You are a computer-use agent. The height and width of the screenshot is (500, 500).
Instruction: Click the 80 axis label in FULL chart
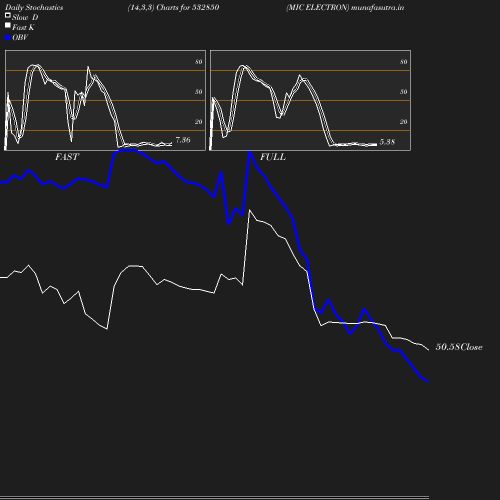tap(403, 62)
